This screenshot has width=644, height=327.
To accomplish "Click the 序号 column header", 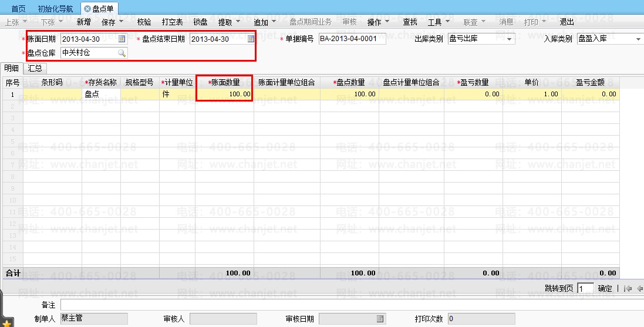I will pyautogui.click(x=13, y=83).
